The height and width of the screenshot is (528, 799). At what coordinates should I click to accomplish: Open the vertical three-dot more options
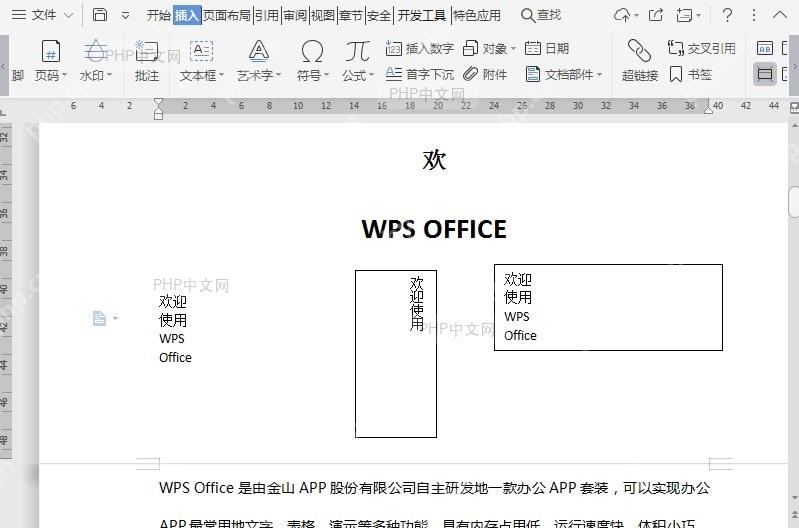[754, 15]
